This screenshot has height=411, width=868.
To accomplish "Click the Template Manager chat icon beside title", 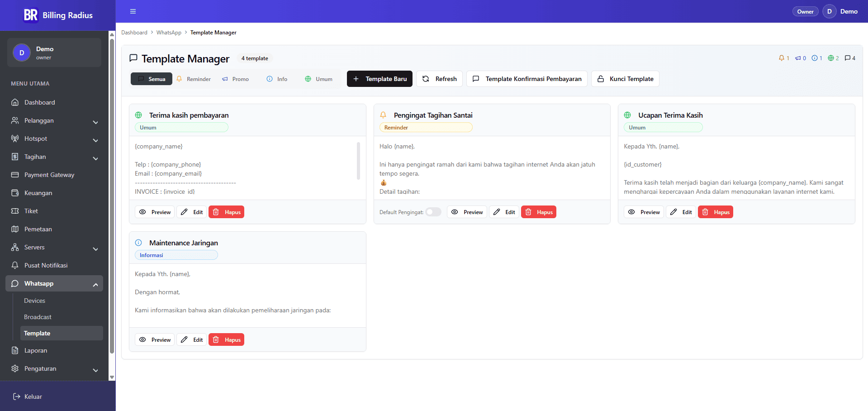I will point(133,58).
